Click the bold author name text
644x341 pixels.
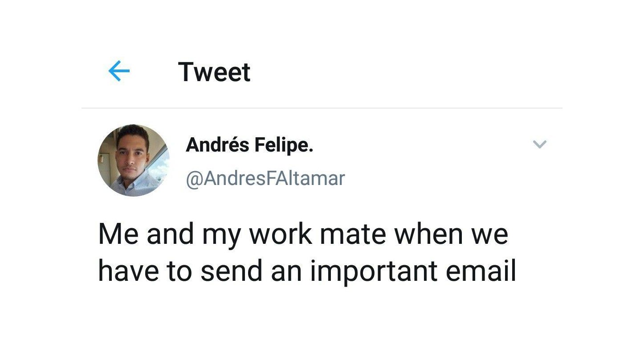tap(249, 145)
